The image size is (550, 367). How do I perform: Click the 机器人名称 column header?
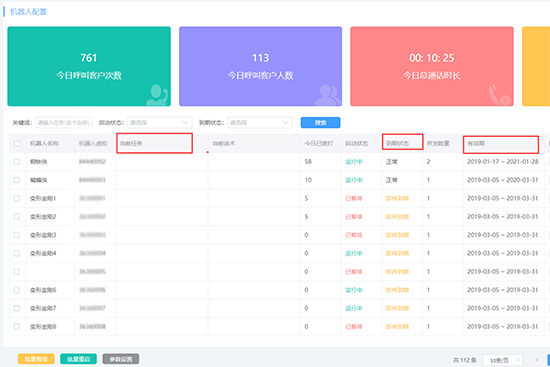pyautogui.click(x=44, y=143)
